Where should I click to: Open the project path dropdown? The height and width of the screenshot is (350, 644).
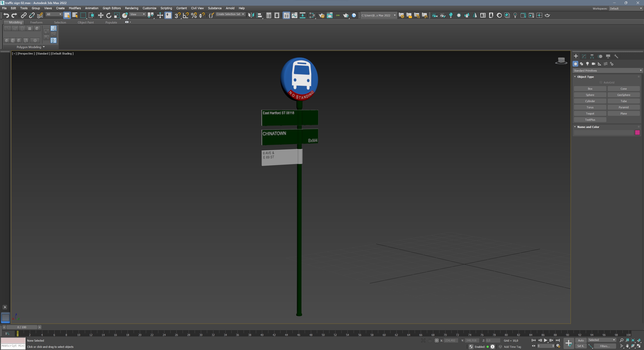[379, 15]
